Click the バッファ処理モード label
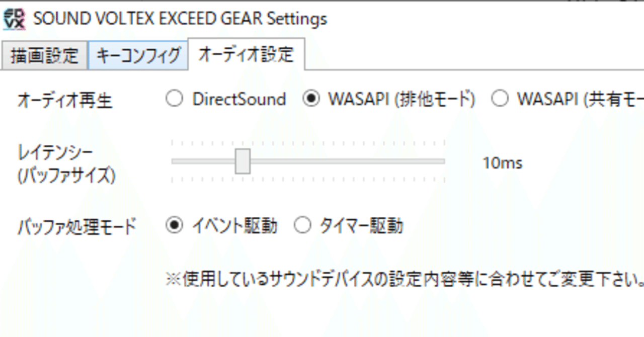This screenshot has width=644, height=337. pyautogui.click(x=77, y=227)
